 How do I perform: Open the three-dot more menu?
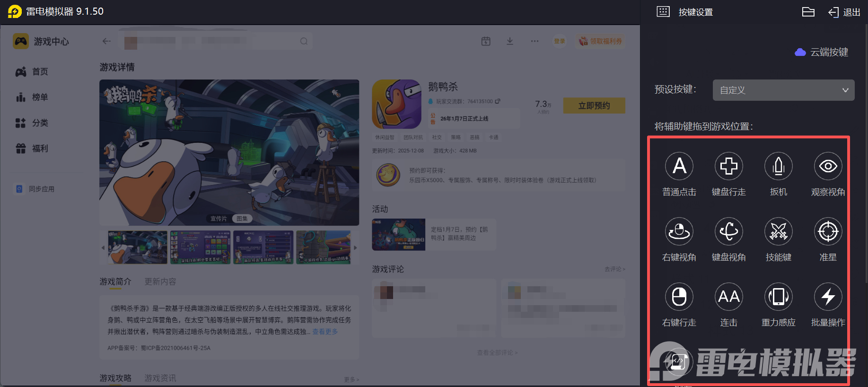535,41
